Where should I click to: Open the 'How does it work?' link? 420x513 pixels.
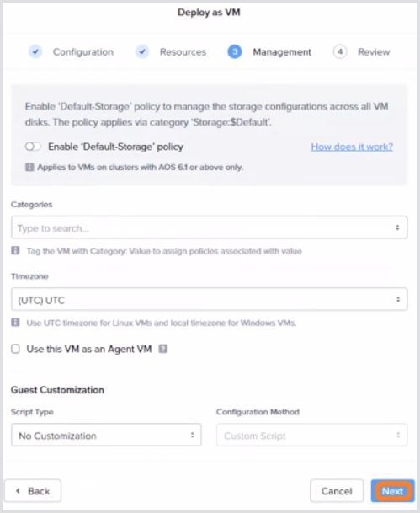[352, 147]
